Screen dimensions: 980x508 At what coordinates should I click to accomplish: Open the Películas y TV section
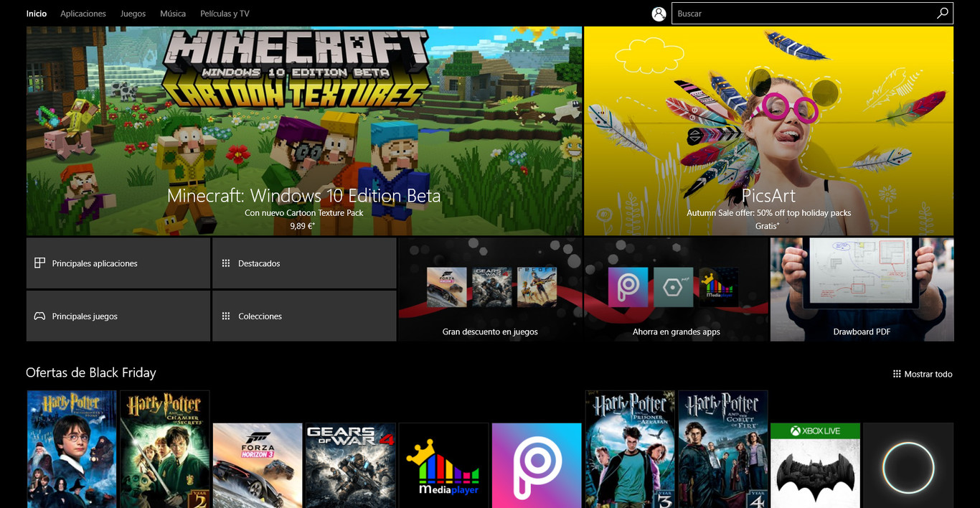tap(225, 13)
